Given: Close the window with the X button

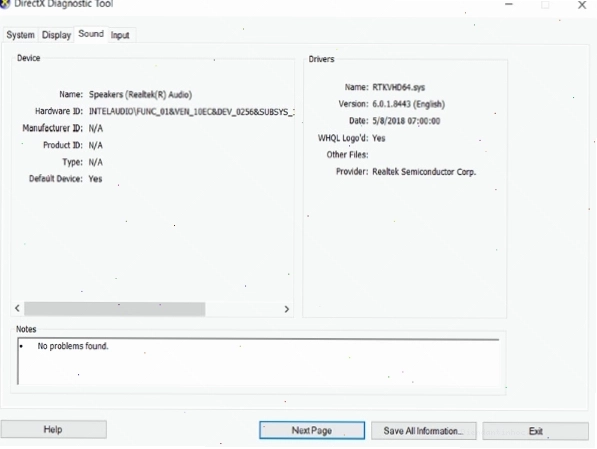Looking at the screenshot, I should [x=582, y=5].
